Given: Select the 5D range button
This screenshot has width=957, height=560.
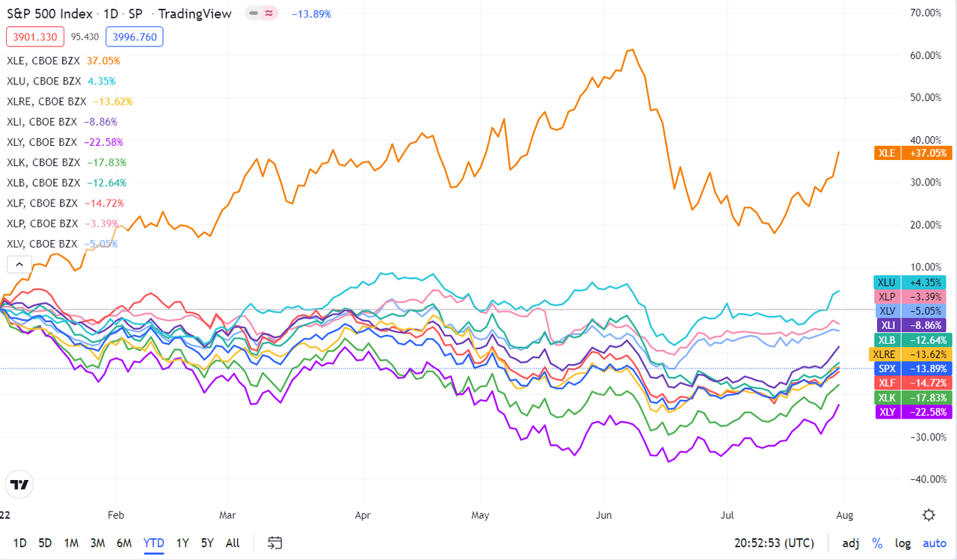Looking at the screenshot, I should click(x=46, y=543).
